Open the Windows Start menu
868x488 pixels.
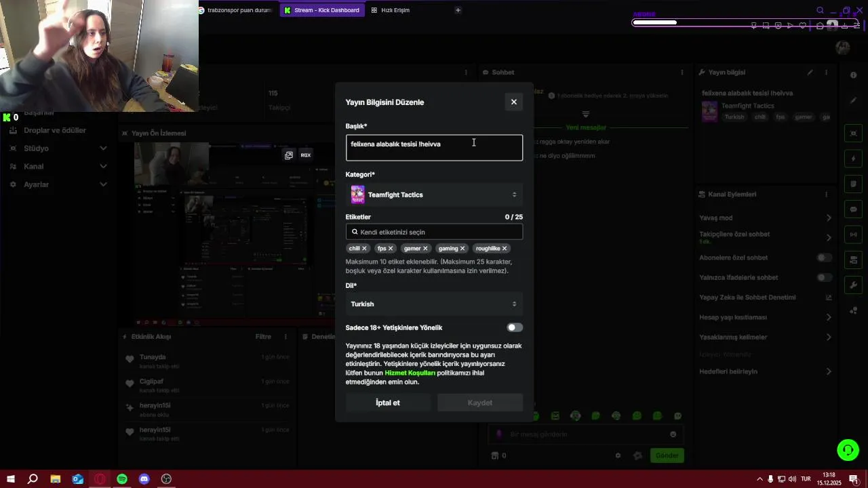click(x=11, y=479)
